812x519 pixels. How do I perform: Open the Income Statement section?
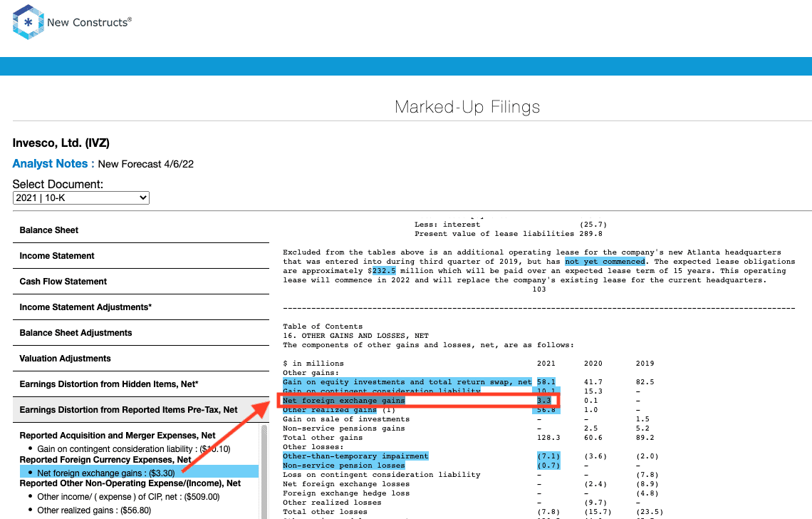(x=141, y=256)
